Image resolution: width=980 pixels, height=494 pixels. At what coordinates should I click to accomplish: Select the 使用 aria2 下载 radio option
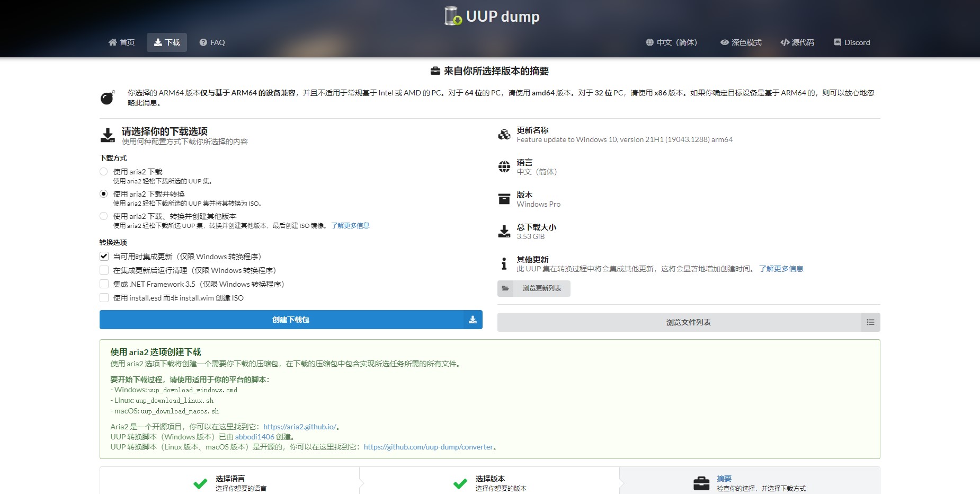[x=104, y=172]
